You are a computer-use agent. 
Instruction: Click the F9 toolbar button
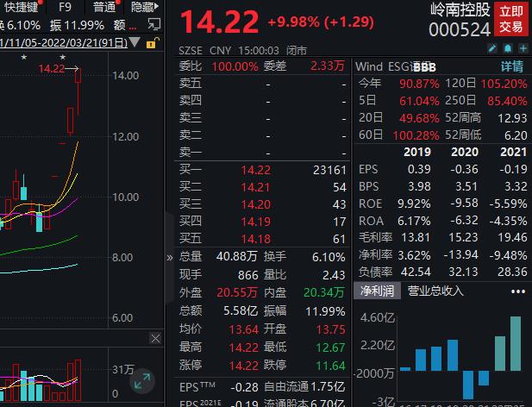pyautogui.click(x=65, y=6)
